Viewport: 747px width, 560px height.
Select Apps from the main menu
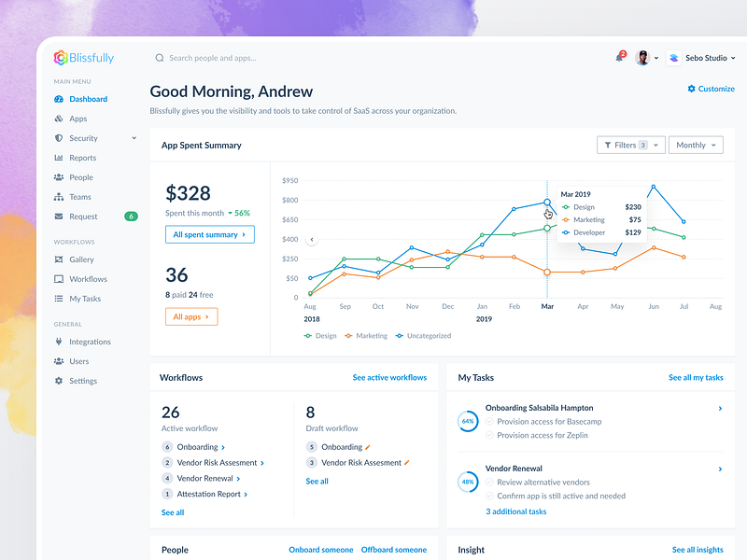(x=59, y=119)
